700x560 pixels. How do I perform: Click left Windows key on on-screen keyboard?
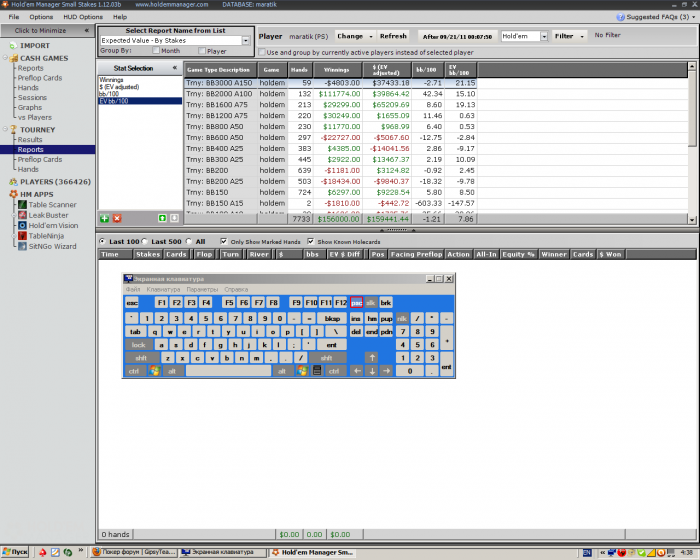pyautogui.click(x=154, y=371)
